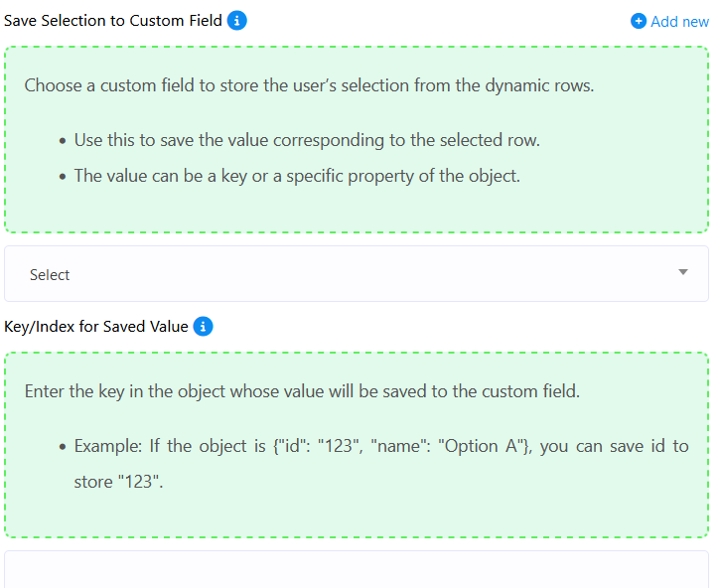This screenshot has width=720, height=588.
Task: Click the Save Selection to Custom Field label
Action: 113,20
